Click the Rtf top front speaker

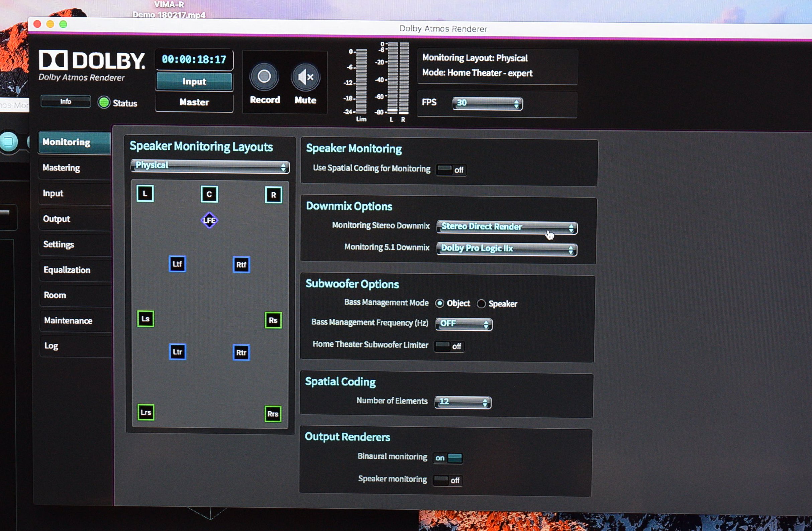click(241, 264)
